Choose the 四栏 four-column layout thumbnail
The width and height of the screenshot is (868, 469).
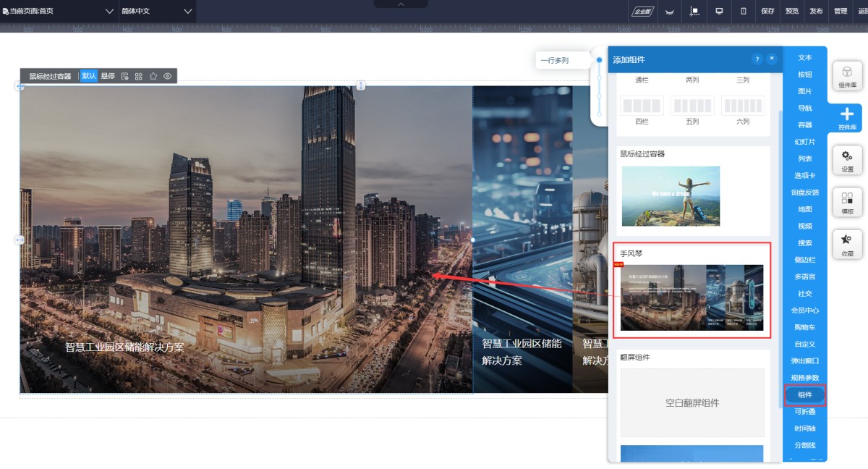642,106
